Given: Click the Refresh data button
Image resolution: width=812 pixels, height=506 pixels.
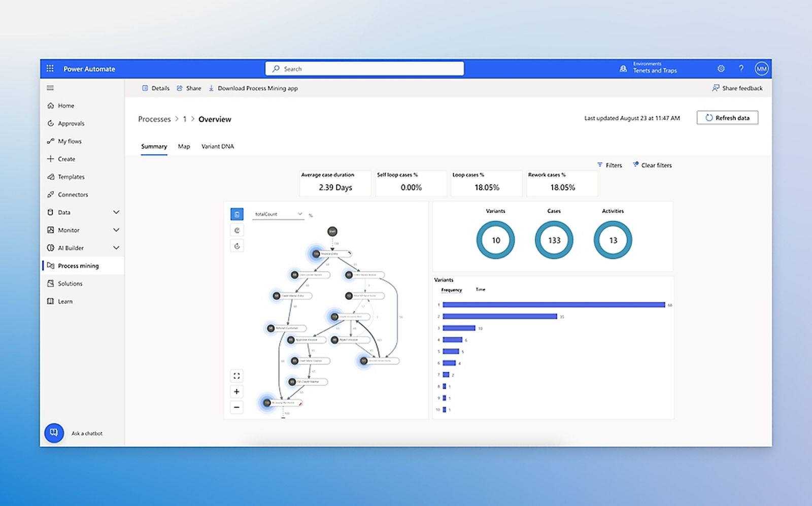Looking at the screenshot, I should pos(727,117).
